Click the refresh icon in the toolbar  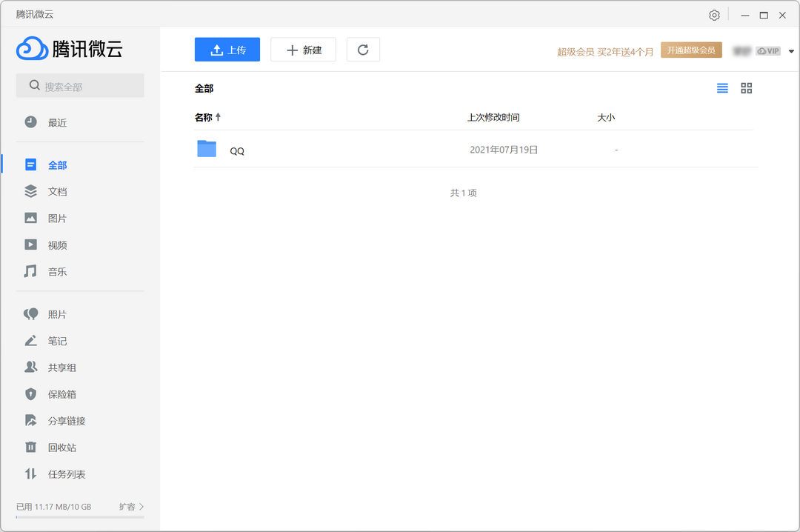363,50
